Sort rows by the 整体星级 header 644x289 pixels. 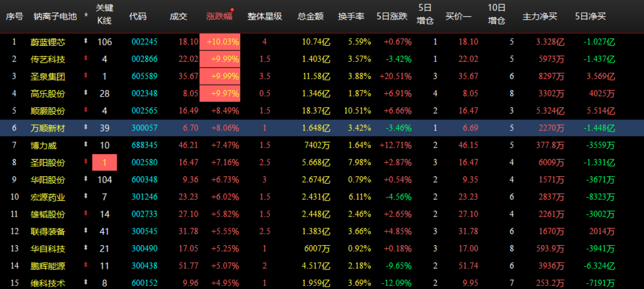pos(264,15)
